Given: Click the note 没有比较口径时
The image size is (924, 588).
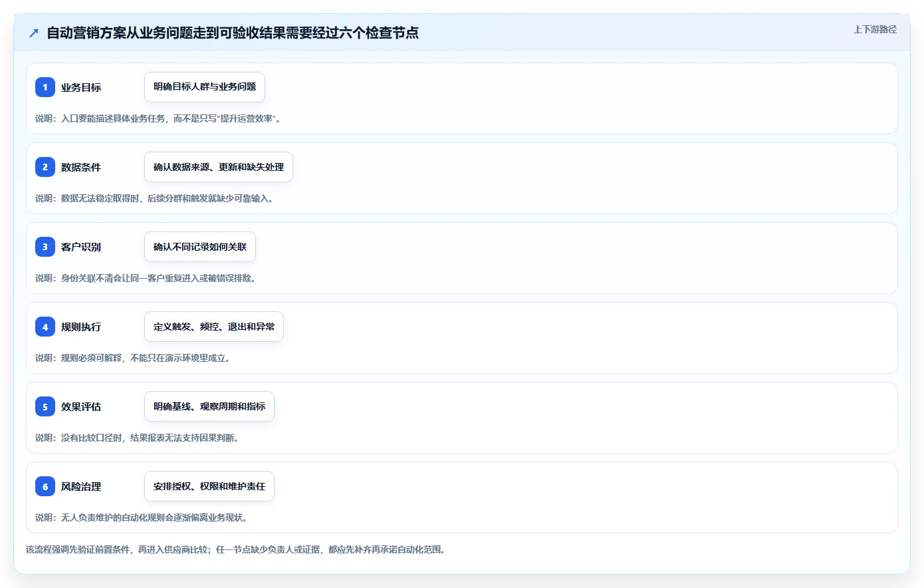Looking at the screenshot, I should click(x=138, y=438).
